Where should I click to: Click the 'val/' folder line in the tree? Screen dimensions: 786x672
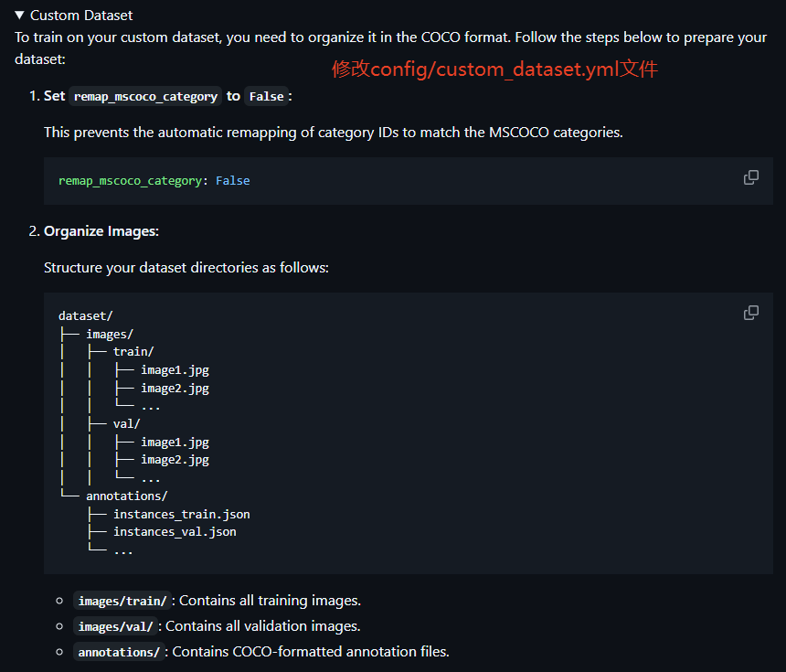[126, 423]
